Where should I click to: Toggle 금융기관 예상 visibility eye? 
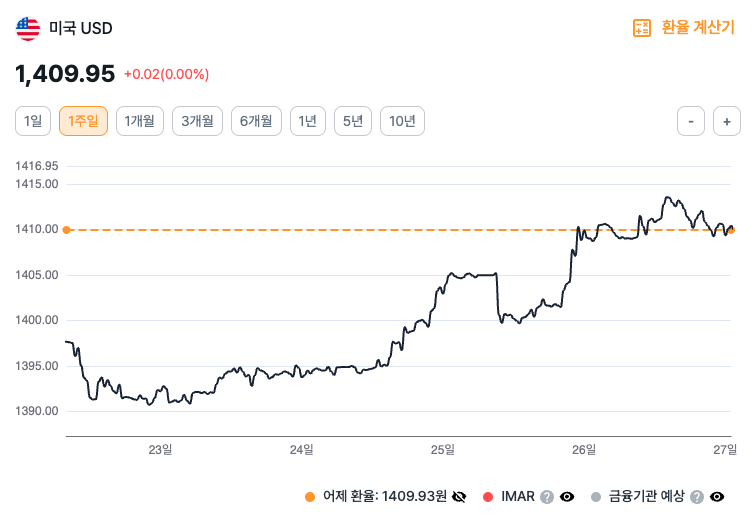(717, 496)
